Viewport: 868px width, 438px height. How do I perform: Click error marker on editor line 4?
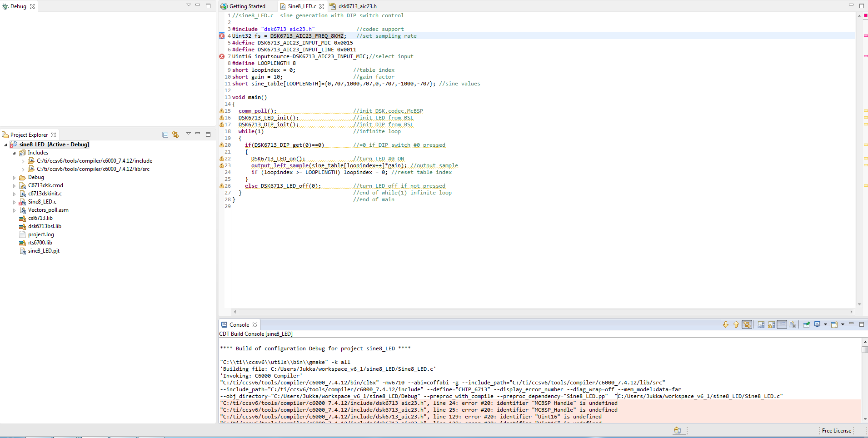point(222,36)
